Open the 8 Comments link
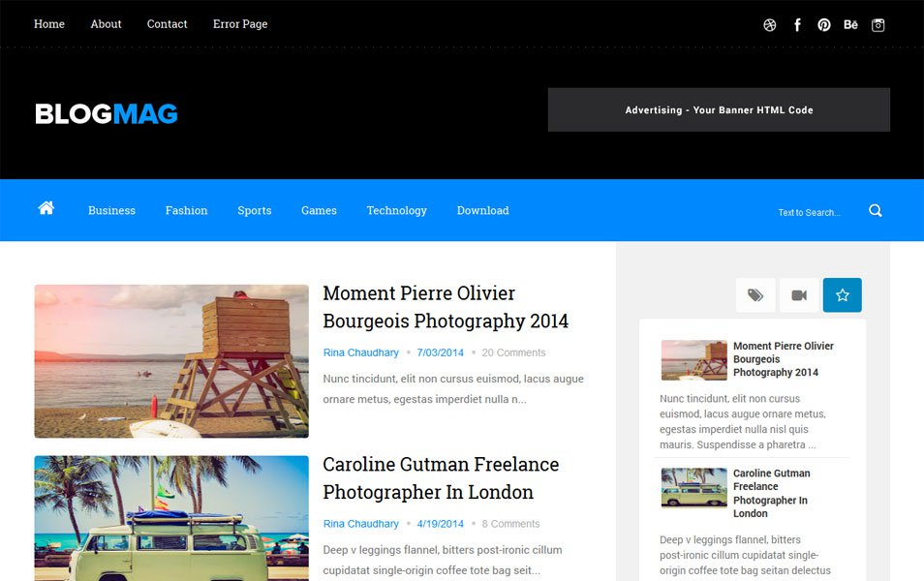This screenshot has height=581, width=924. pos(510,523)
